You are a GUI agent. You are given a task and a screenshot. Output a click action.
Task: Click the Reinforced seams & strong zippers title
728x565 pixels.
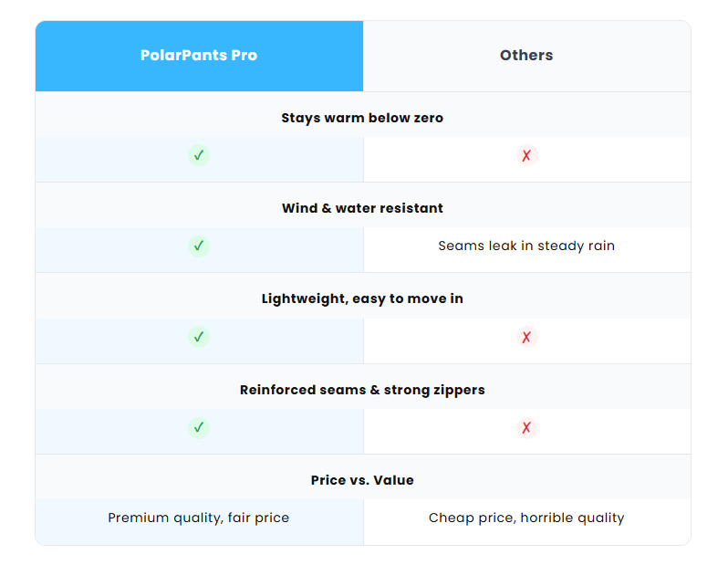(x=362, y=390)
